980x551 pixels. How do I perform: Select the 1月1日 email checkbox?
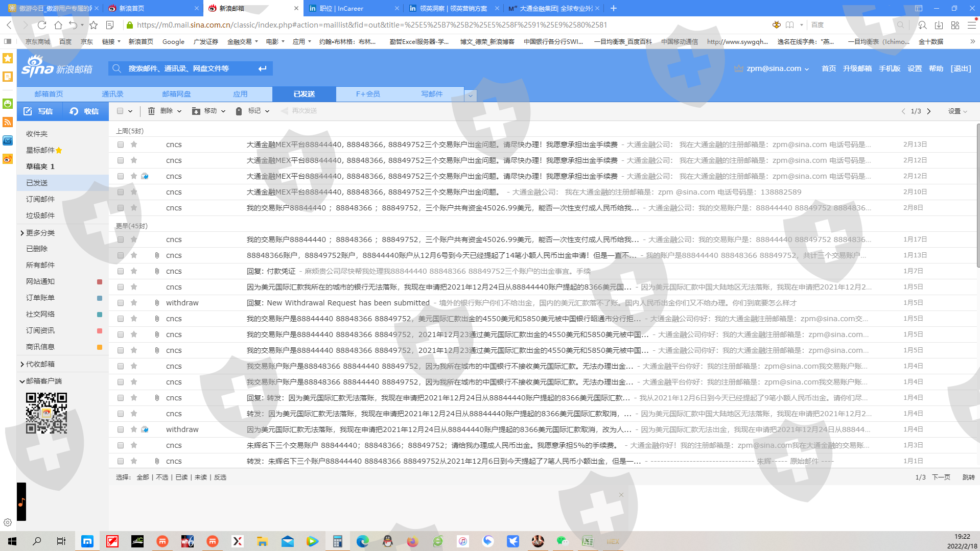[121, 461]
